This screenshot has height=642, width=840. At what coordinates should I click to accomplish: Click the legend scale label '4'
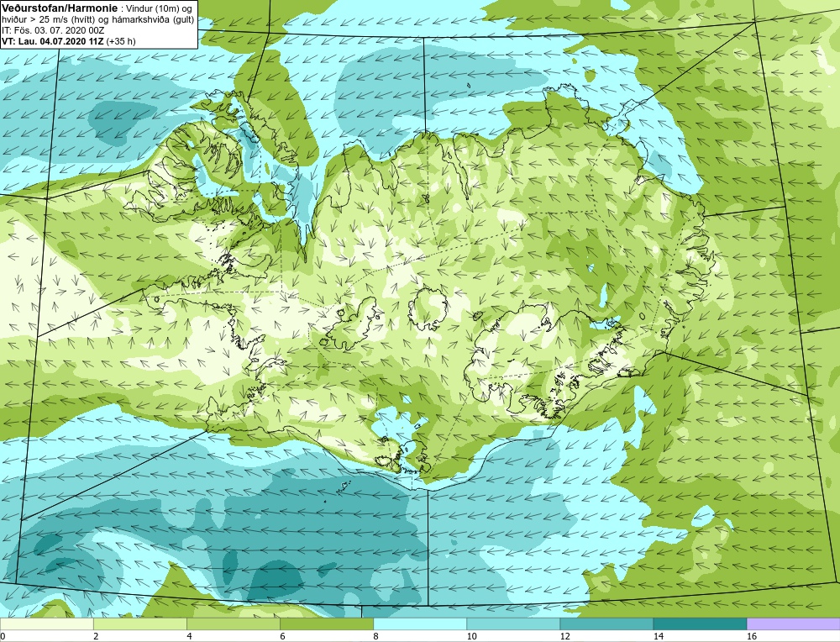189,636
